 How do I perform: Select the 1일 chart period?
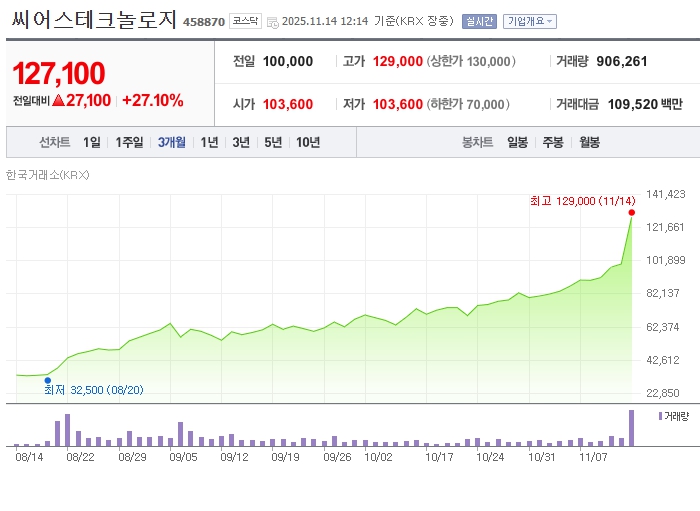(x=92, y=143)
